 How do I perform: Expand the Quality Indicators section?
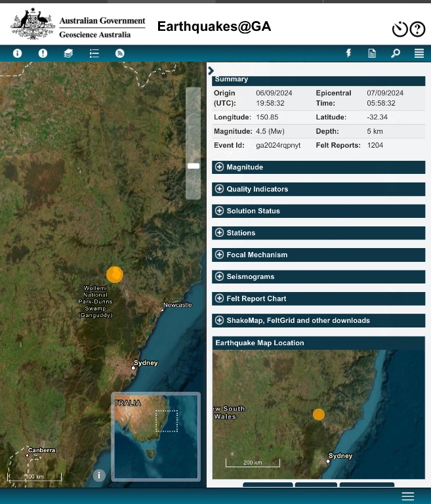point(319,189)
